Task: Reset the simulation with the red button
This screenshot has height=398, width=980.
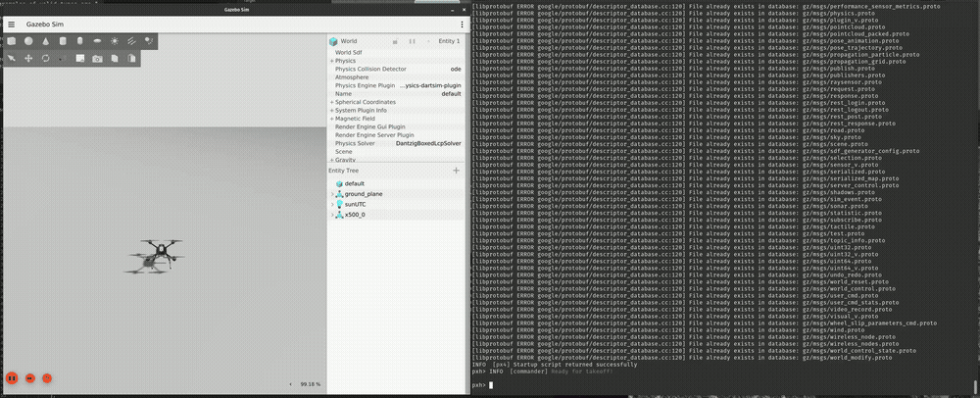Action: [x=47, y=377]
